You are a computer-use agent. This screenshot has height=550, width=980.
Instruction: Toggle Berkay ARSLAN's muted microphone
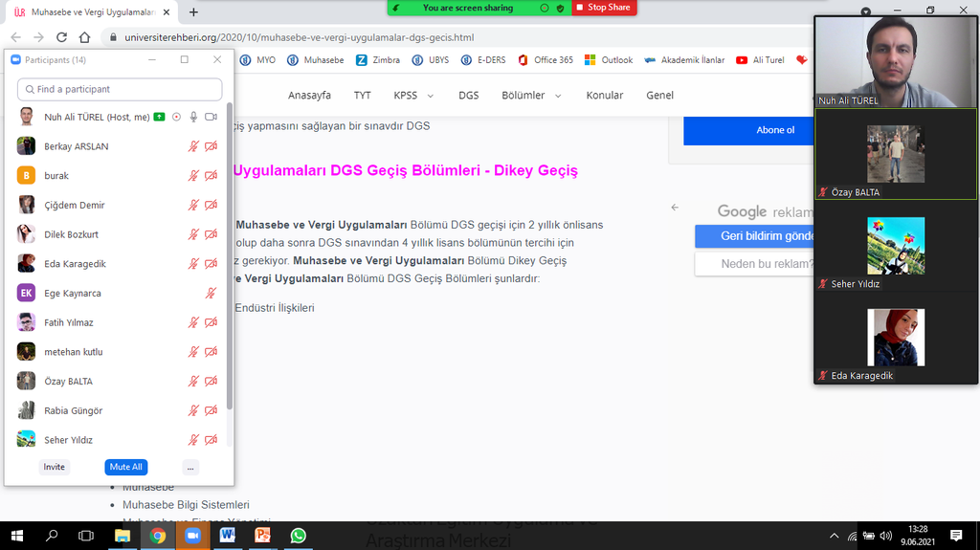[194, 146]
